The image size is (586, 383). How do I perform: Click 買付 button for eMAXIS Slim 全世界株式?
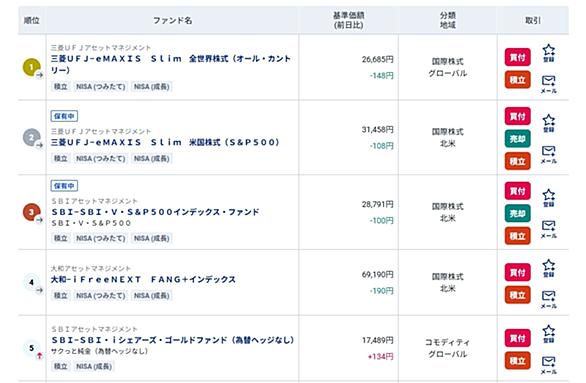(518, 57)
